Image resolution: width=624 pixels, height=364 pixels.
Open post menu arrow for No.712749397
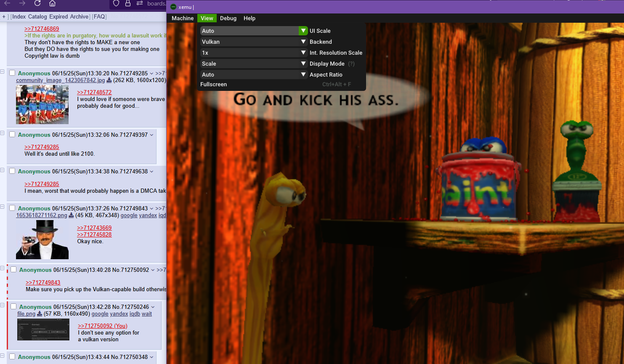tap(151, 135)
